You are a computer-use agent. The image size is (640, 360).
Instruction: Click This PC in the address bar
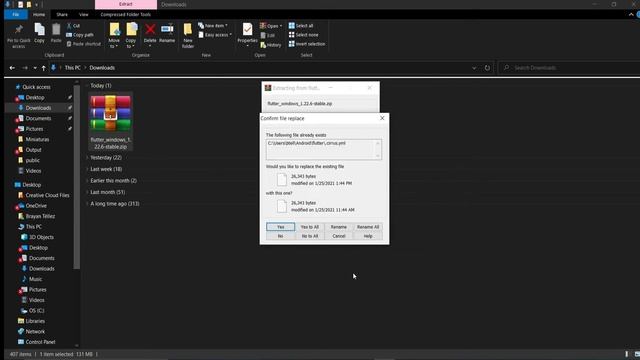click(73, 68)
